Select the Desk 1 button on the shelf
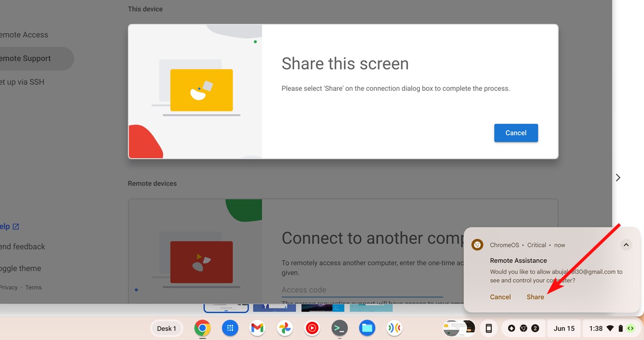The width and height of the screenshot is (644, 340). click(x=166, y=328)
